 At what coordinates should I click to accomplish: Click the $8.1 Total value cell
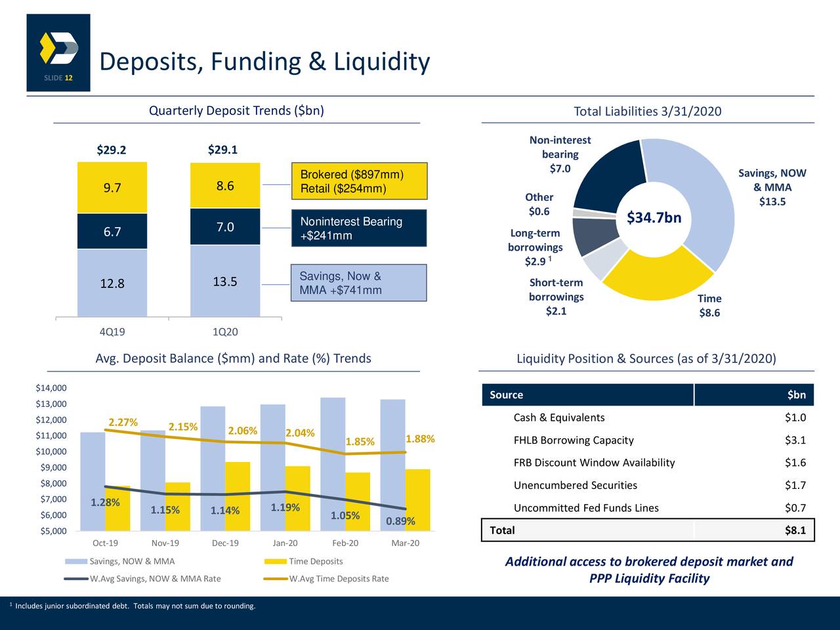754,530
